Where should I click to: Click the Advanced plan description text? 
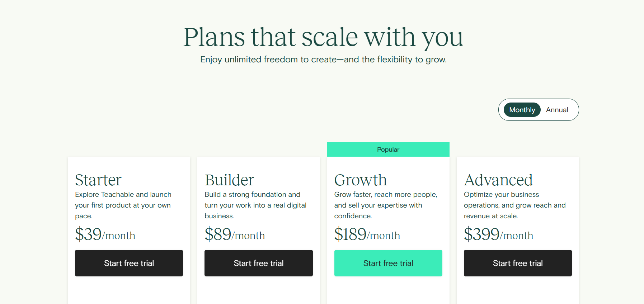[514, 205]
